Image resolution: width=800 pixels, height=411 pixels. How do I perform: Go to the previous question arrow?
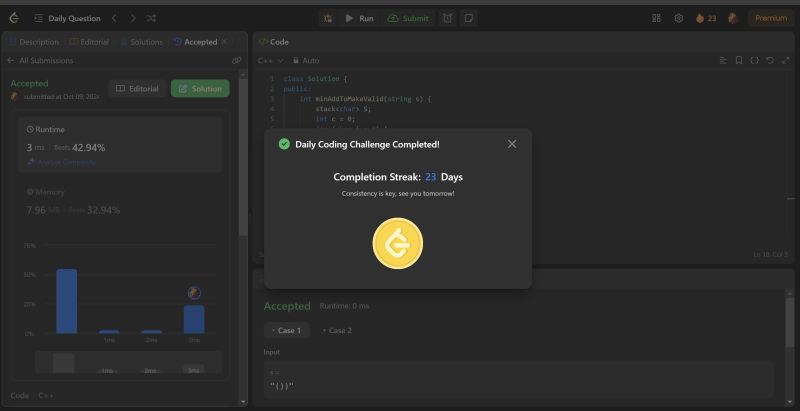(x=114, y=18)
